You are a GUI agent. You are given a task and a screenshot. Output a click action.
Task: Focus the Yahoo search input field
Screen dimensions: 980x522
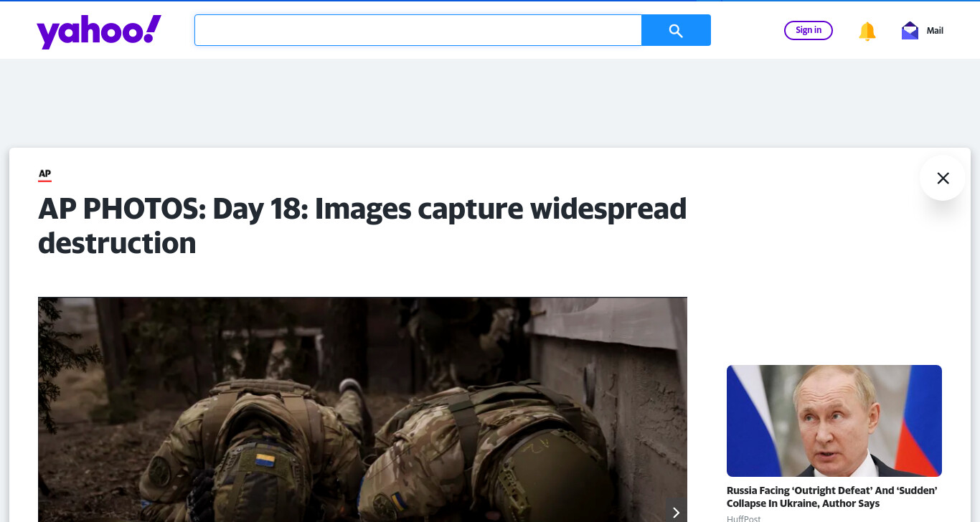pyautogui.click(x=418, y=30)
